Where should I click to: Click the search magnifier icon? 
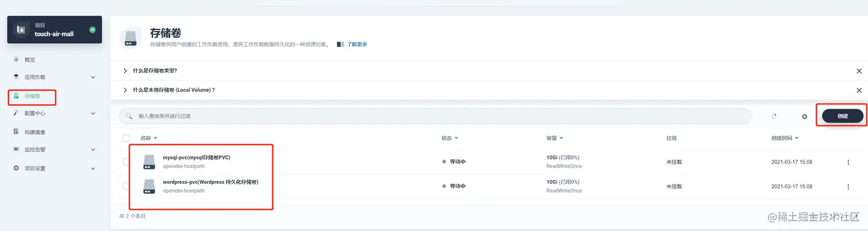click(x=129, y=116)
